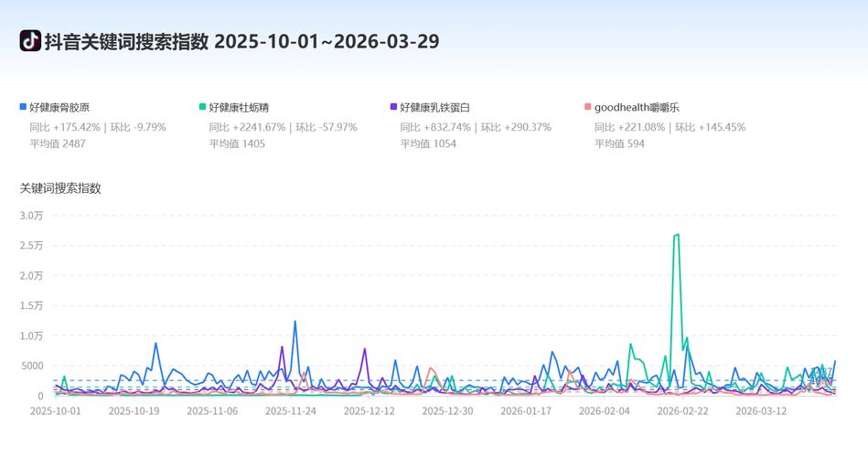Click the 2025-11-24 x-axis date
This screenshot has width=868, height=457.
(x=291, y=411)
